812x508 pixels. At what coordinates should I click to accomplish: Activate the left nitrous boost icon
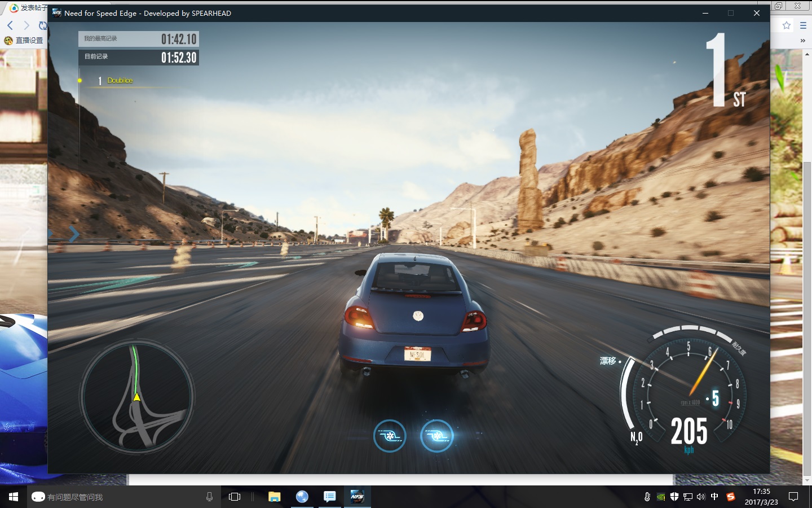390,436
